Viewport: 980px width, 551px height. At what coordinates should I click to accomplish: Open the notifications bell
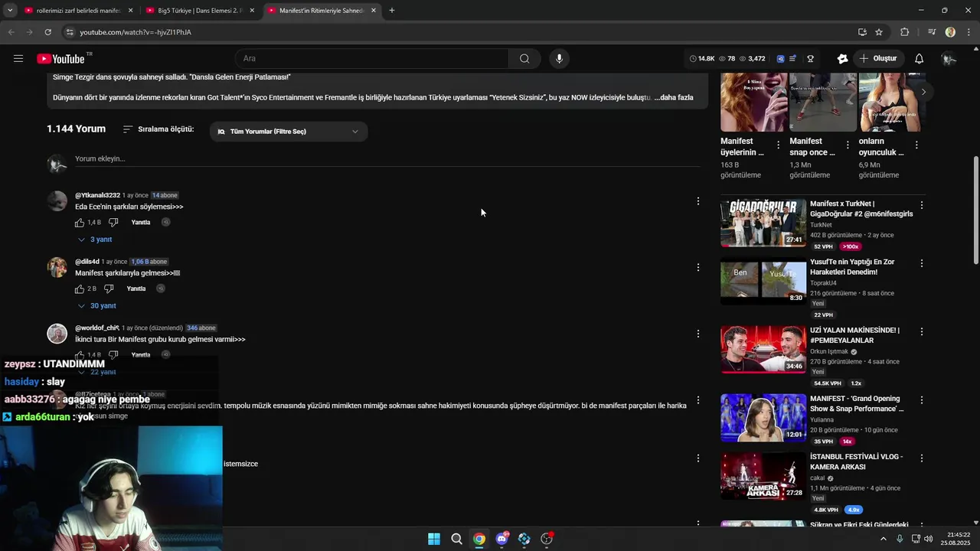919,59
